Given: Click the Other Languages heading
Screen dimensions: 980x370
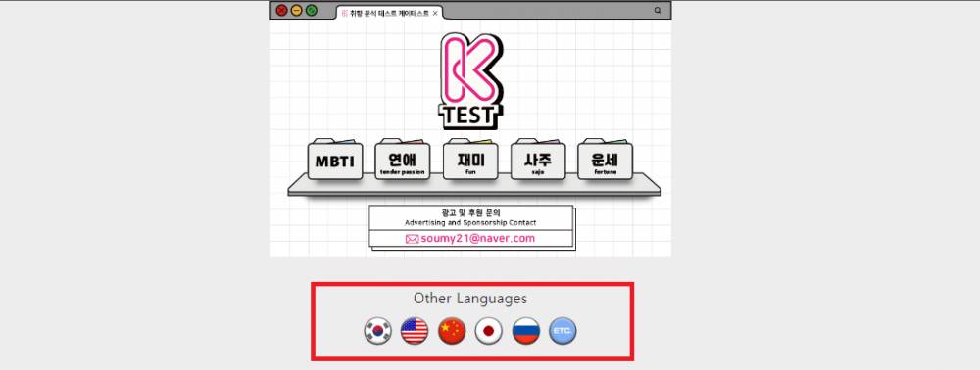Looking at the screenshot, I should (x=470, y=299).
